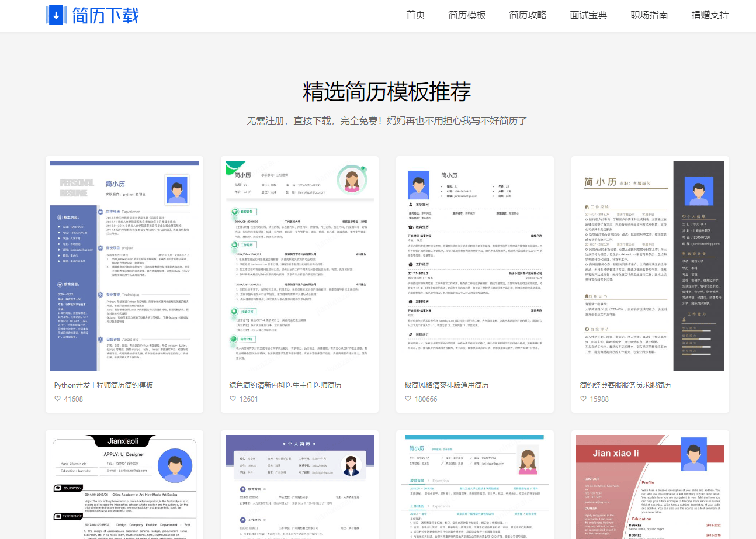Click the purple 个人简历 template preview
Screen dimensions: 756x539
[x=299, y=485]
